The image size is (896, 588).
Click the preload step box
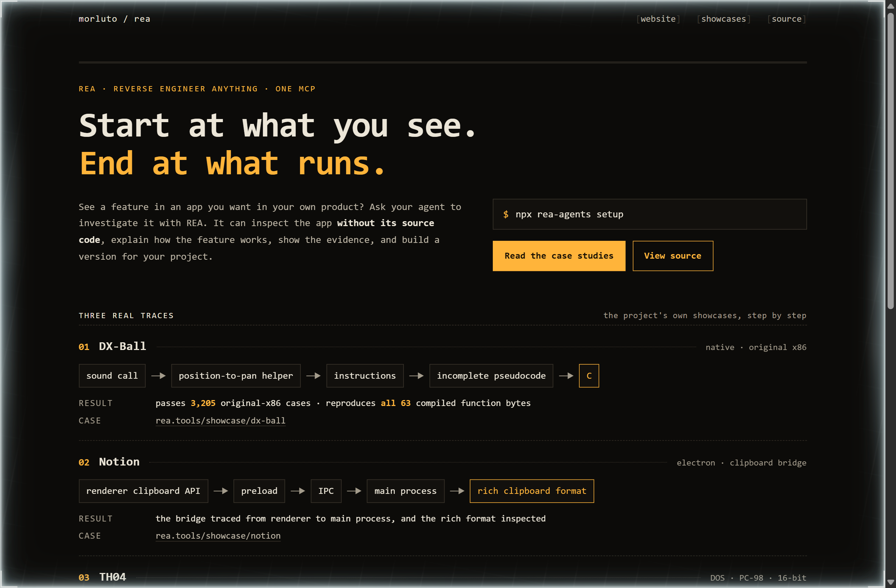tap(259, 491)
